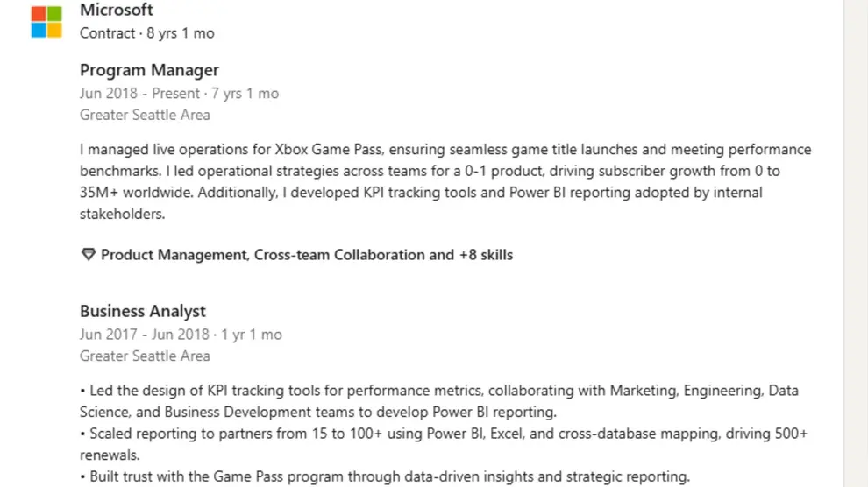Click the 'Led the design of KPI' bullet

pyautogui.click(x=438, y=391)
